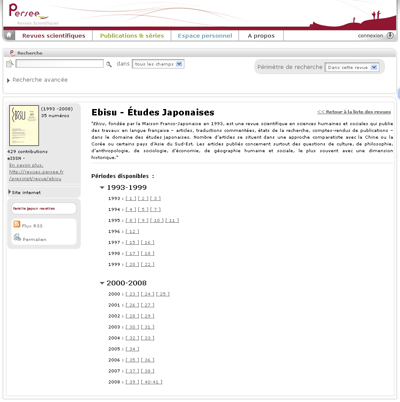Open 2002 issue 29
This screenshot has width=400, height=402.
pos(148,316)
